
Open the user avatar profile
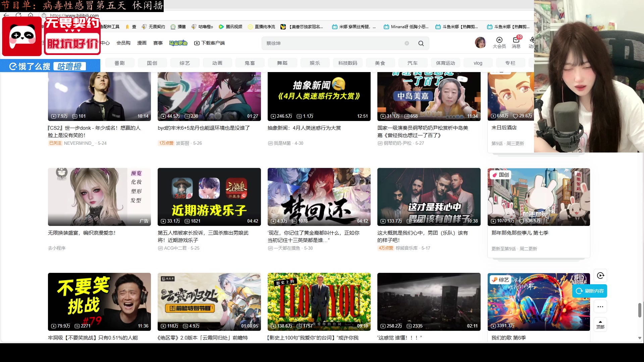pos(480,43)
